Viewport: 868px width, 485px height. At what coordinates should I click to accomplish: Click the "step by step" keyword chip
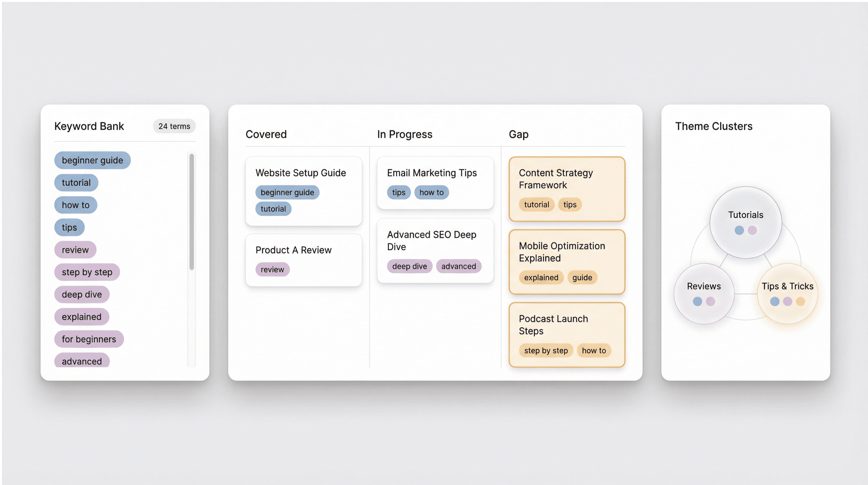[87, 272]
